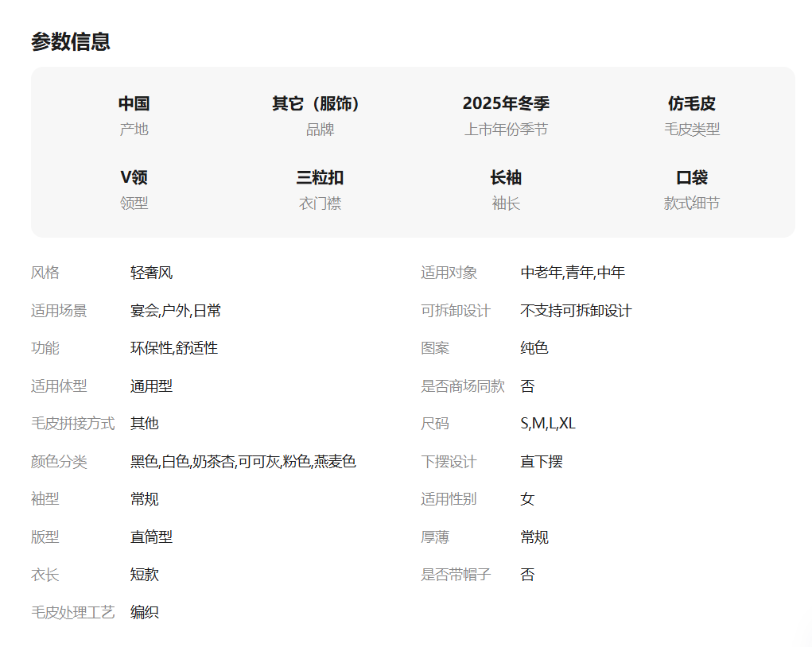Click the 直下摆 hem design value
This screenshot has height=647, width=812.
pos(541,462)
